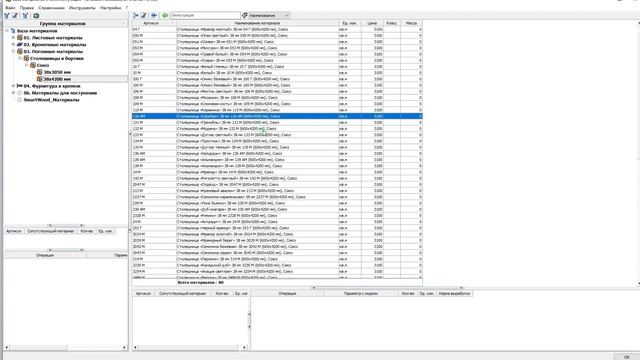Click the icon of 04. Фурнитура и крепеж group
Image resolution: width=640 pixels, height=360 pixels.
[20, 86]
